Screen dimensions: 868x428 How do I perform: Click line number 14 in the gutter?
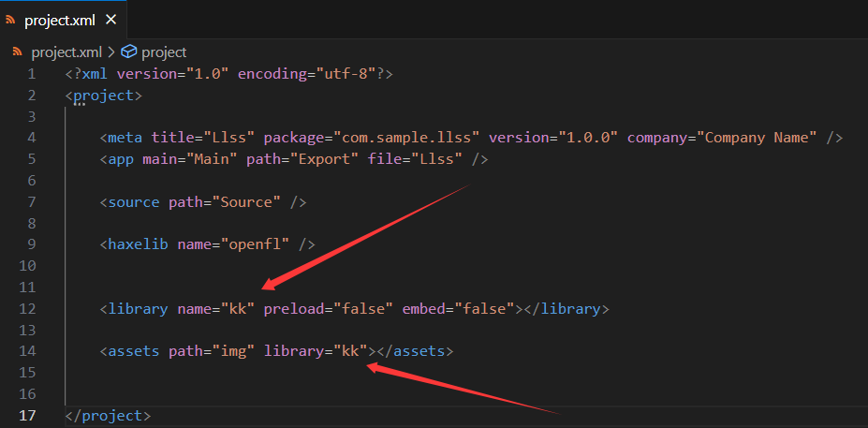[28, 351]
